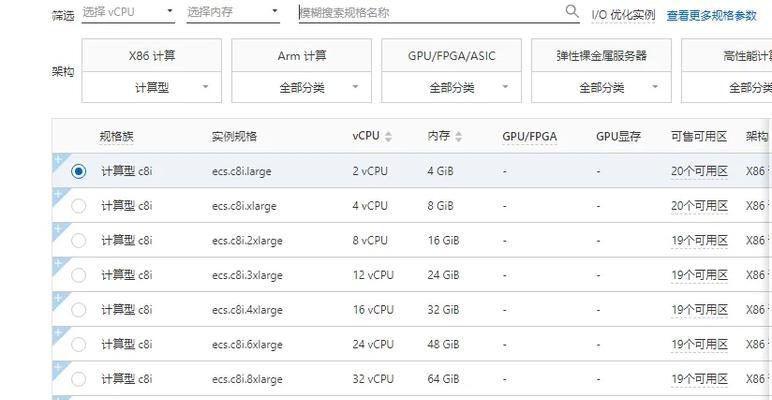Click 20个可用区 link for ecs.c8i.large
The image size is (772, 400).
(x=698, y=171)
